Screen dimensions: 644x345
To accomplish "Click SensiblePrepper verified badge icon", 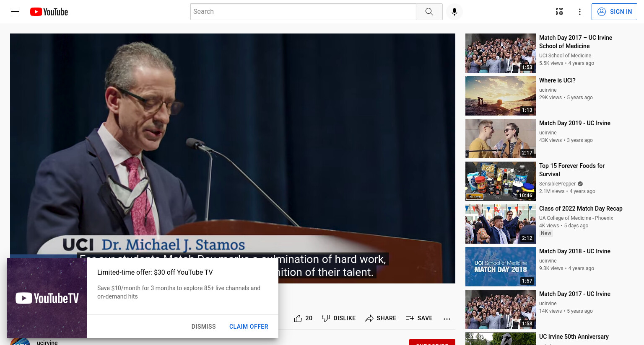I will (580, 184).
